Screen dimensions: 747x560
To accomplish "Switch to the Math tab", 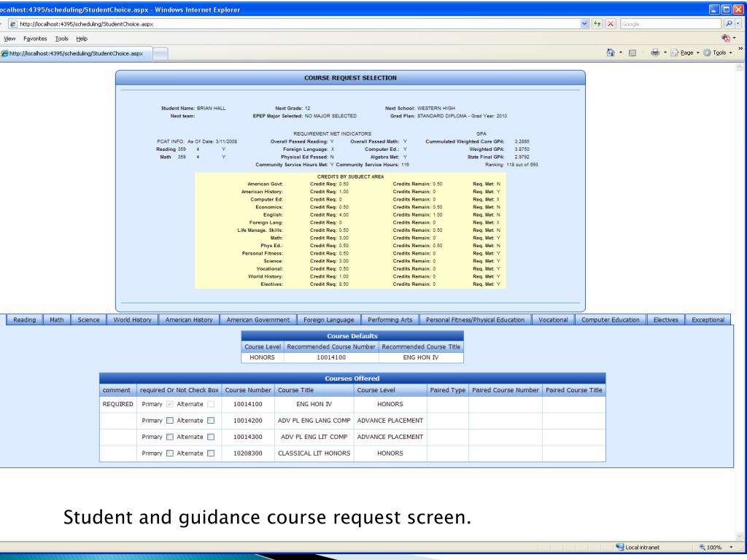I will pos(57,320).
